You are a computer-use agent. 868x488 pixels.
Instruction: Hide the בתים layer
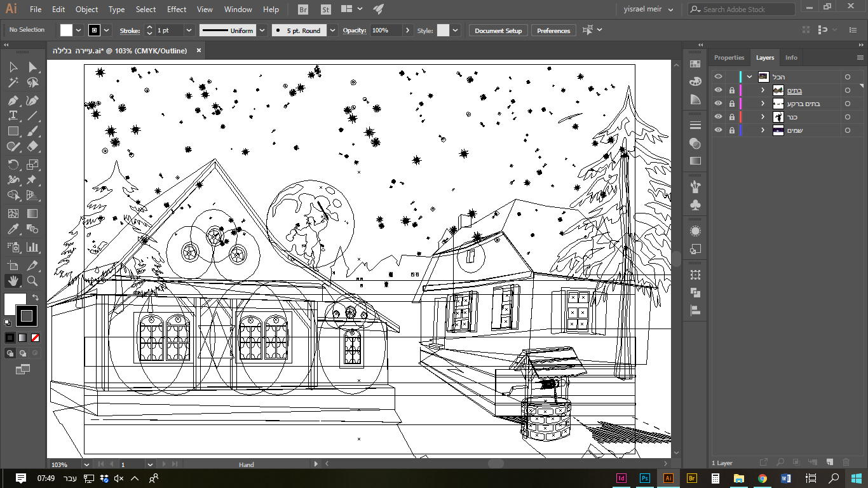(718, 90)
